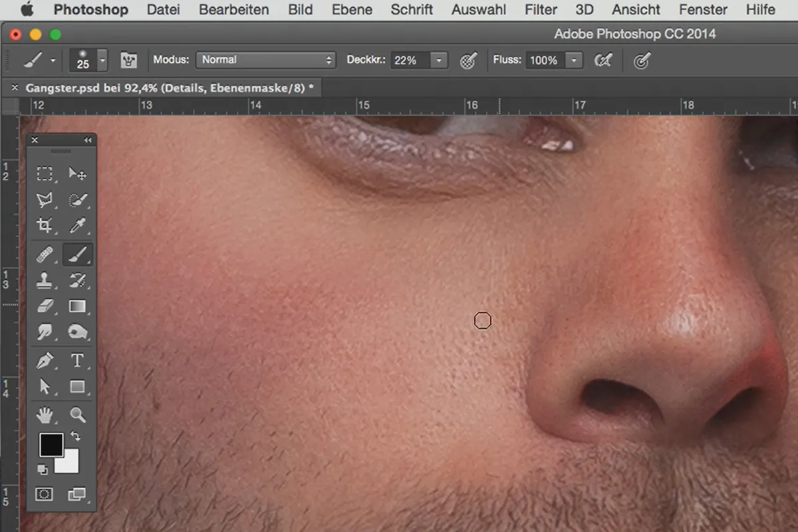Viewport: 798px width, 532px height.
Task: Open the brush panel toggle icon
Action: point(128,61)
